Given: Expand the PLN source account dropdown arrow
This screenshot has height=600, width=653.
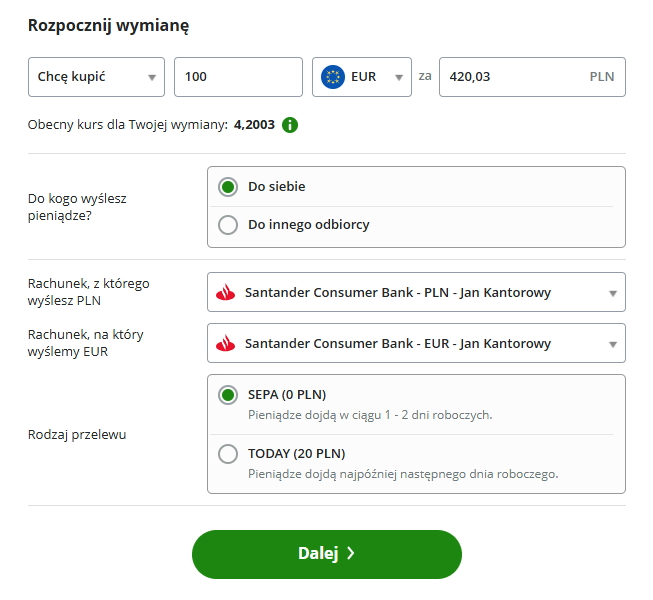Looking at the screenshot, I should pos(612,293).
